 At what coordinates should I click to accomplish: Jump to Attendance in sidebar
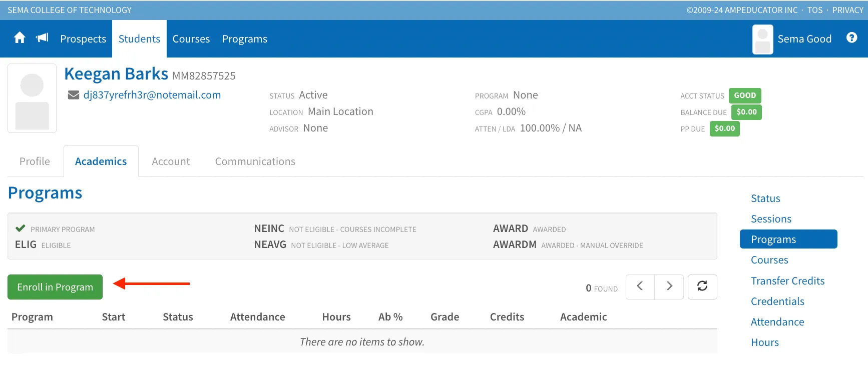(x=777, y=322)
